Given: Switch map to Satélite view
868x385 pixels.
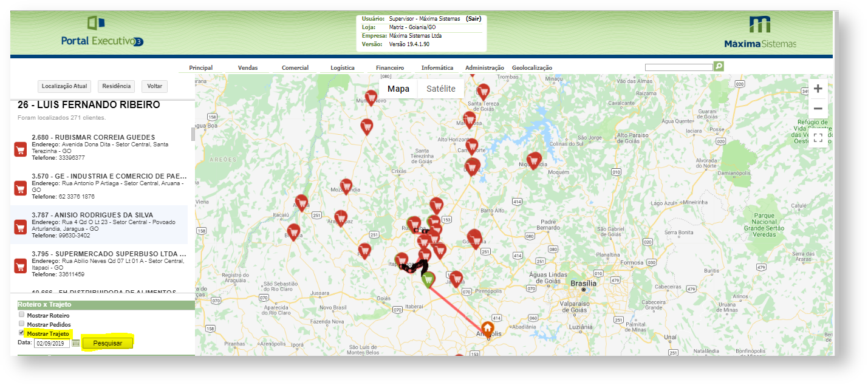Looking at the screenshot, I should [x=440, y=89].
